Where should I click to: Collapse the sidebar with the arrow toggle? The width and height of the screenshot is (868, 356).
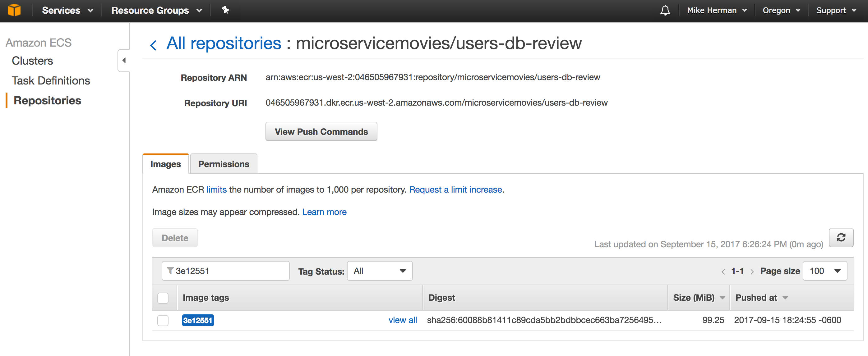click(x=124, y=60)
